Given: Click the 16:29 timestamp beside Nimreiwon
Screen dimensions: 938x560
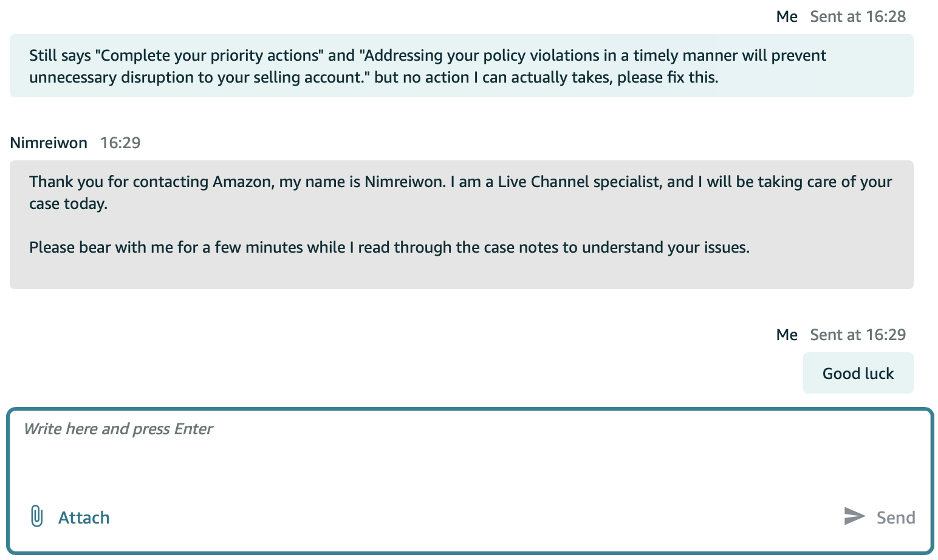Looking at the screenshot, I should coord(120,143).
